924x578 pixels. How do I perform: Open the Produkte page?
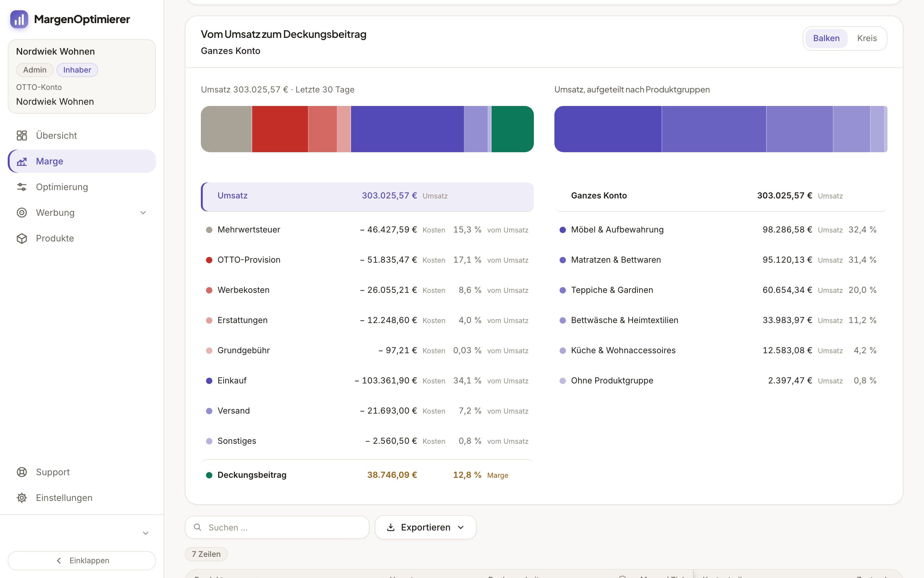click(x=82, y=238)
